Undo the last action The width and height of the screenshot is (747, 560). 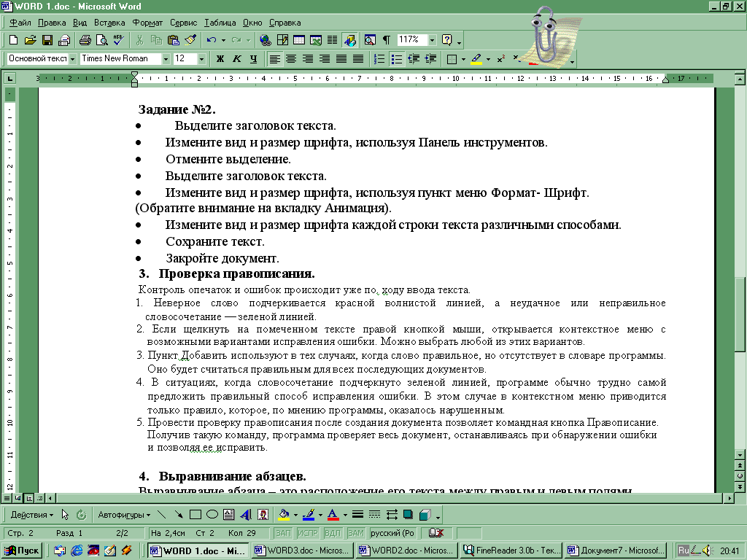tap(212, 40)
